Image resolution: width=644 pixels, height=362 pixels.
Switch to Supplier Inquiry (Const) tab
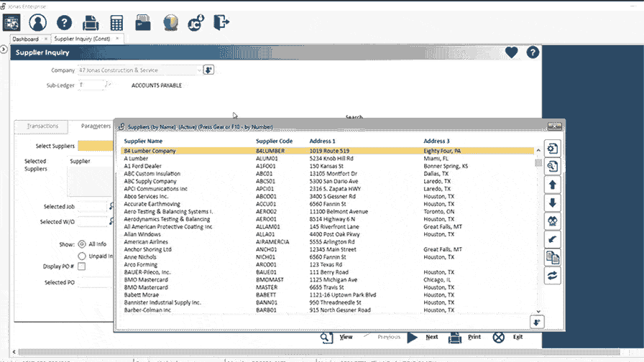[x=82, y=39]
